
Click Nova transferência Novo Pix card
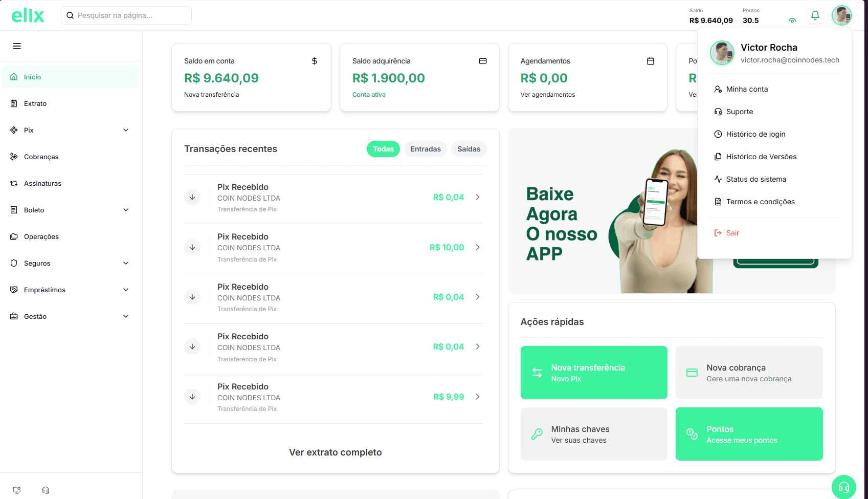tap(594, 373)
